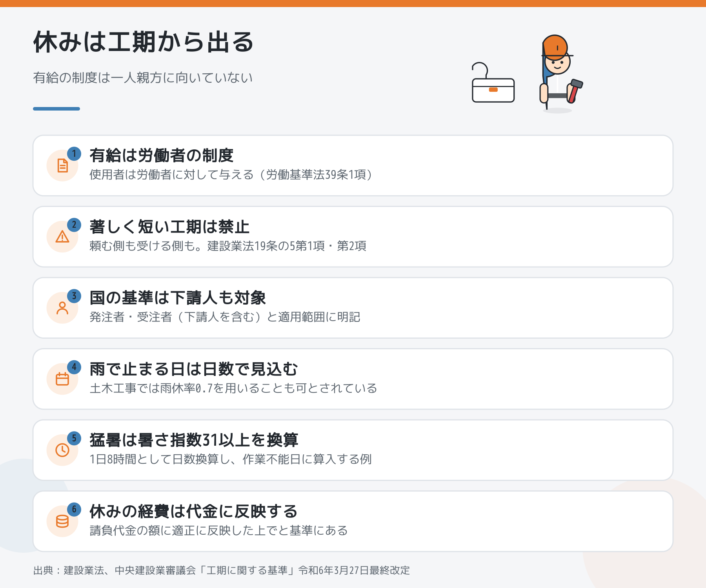Click the number 4 badge
Viewport: 706px width, 588px height.
pyautogui.click(x=74, y=367)
